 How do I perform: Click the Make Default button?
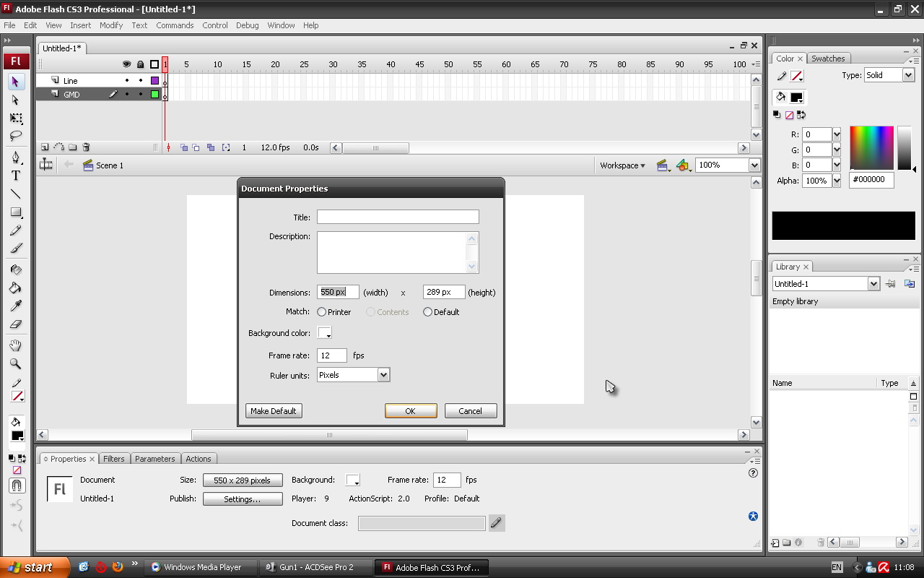coord(274,411)
